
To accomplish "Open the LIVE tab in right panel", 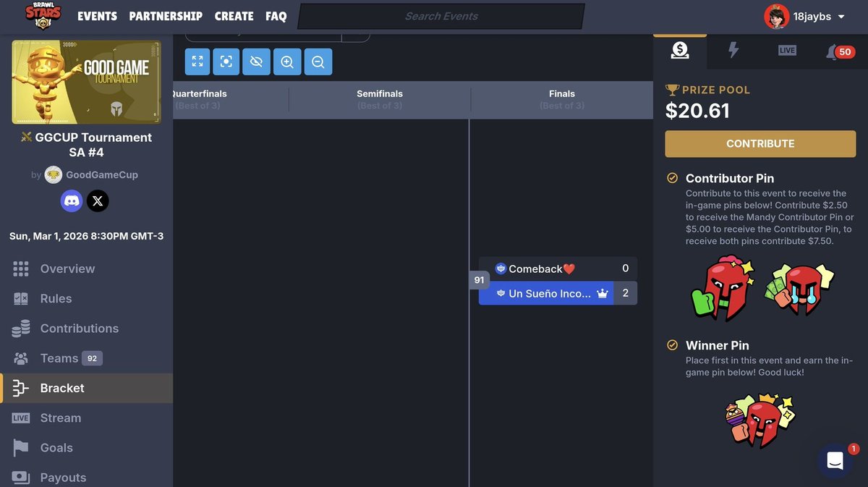I will pos(787,50).
